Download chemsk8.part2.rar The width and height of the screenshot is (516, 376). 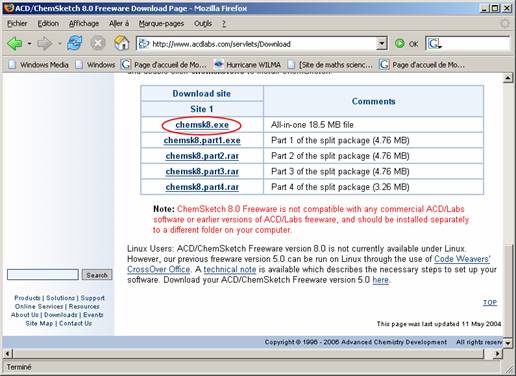(x=202, y=156)
